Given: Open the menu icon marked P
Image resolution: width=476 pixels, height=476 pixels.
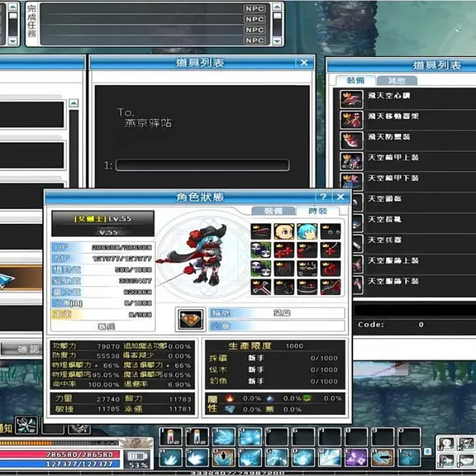Looking at the screenshot, I should click(x=466, y=460).
